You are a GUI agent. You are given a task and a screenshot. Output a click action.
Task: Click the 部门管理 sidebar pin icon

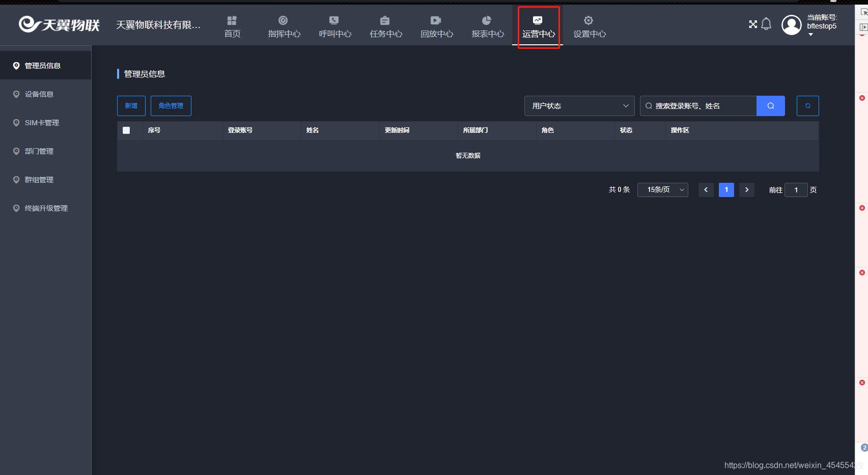[x=16, y=151]
